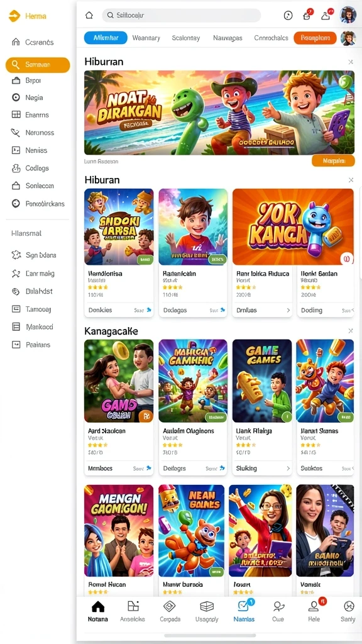The height and width of the screenshot is (644, 362).
Task: Click Mnnlaocs on the Aard Naolcen card
Action: click(100, 468)
